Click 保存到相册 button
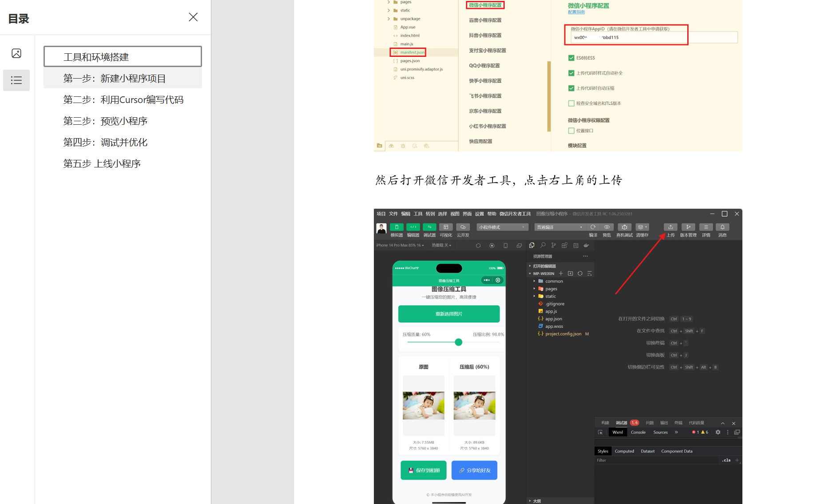 click(424, 470)
